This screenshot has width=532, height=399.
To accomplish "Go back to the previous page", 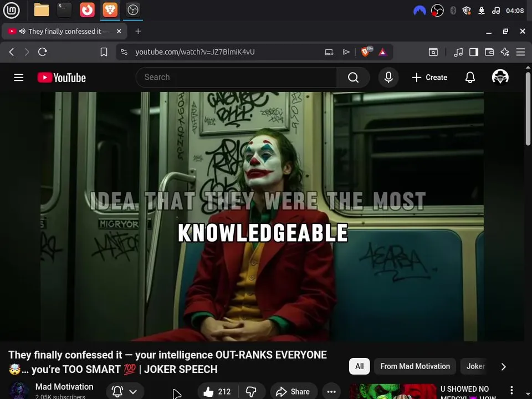I will pos(12,52).
